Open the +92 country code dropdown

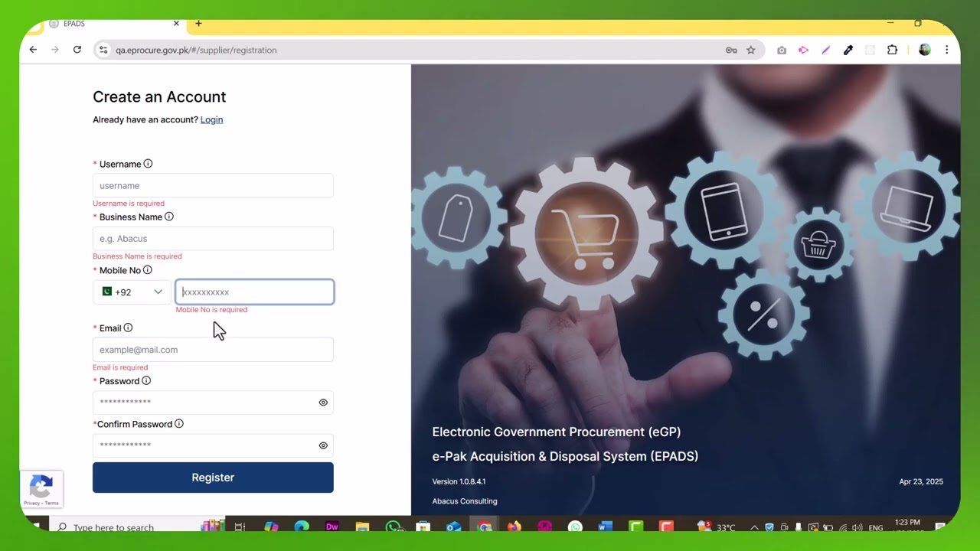coord(132,292)
